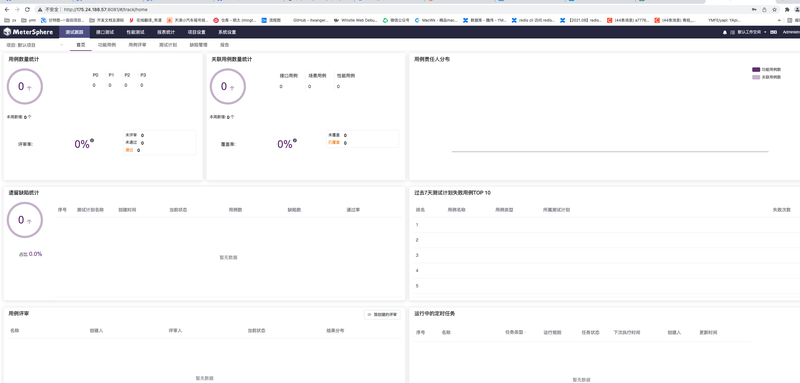
Task: Select the 报表统计 top menu
Action: tap(166, 32)
